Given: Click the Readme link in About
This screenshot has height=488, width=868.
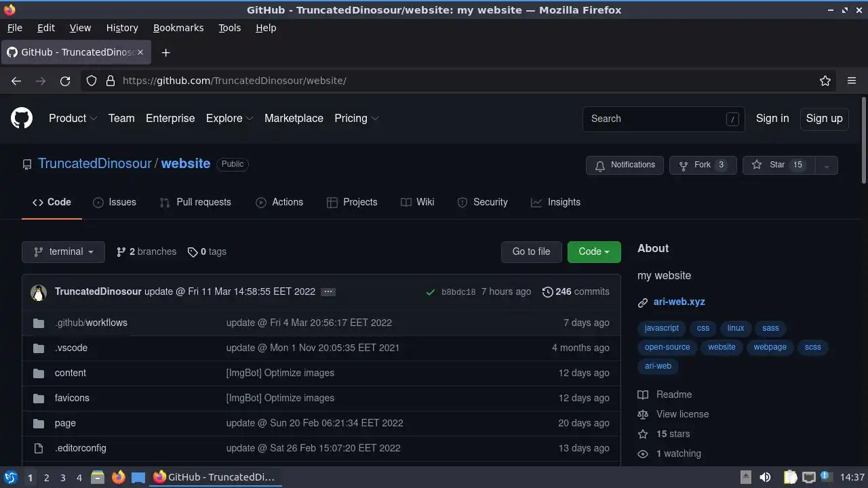Looking at the screenshot, I should (x=665, y=394).
